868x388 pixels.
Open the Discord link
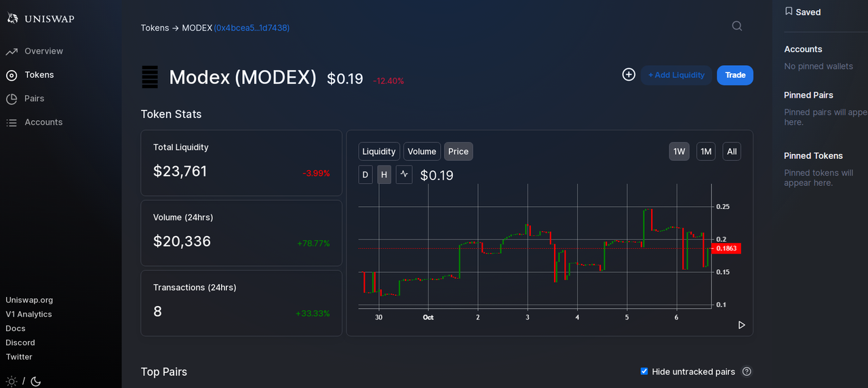(x=20, y=343)
